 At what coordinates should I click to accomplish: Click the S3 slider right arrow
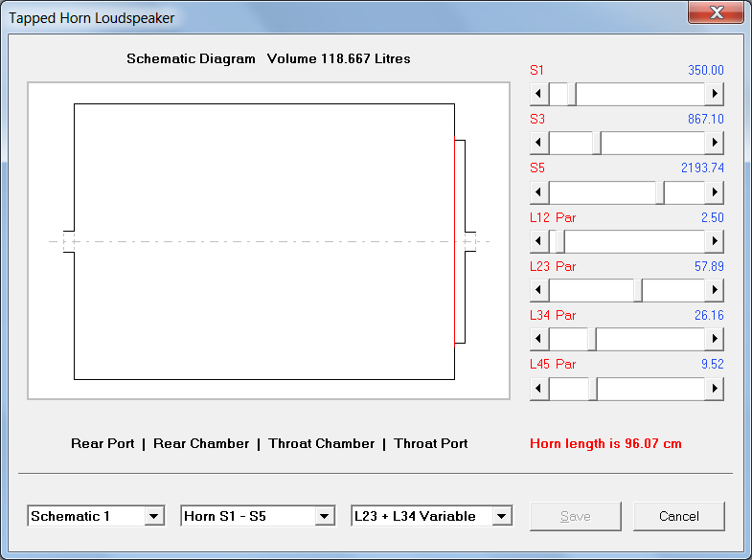pos(714,143)
